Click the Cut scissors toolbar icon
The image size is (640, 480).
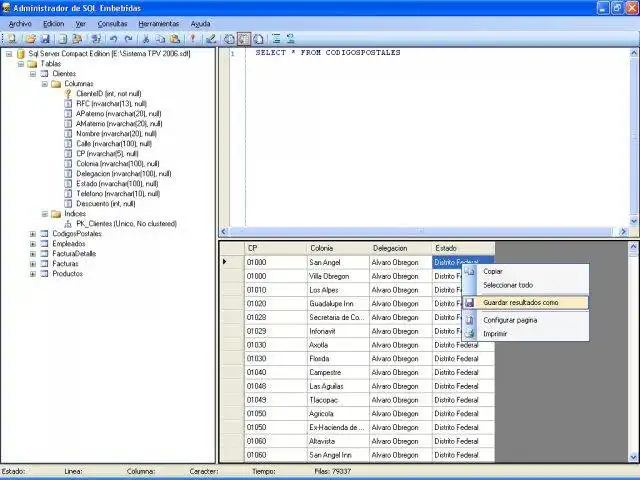pyautogui.click(x=146, y=39)
